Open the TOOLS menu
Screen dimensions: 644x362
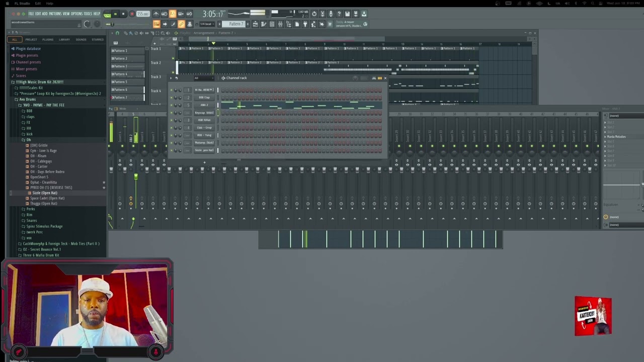pos(88,14)
